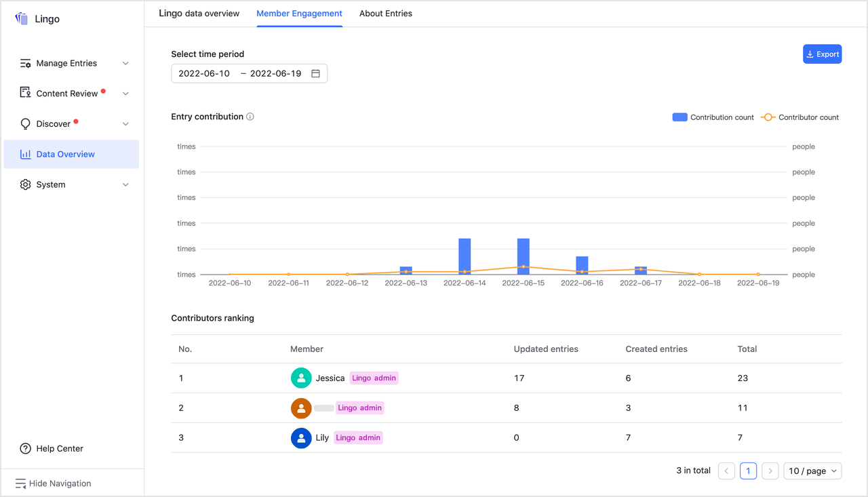Select the Manage Entries icon in sidebar
868x497 pixels.
pos(24,62)
